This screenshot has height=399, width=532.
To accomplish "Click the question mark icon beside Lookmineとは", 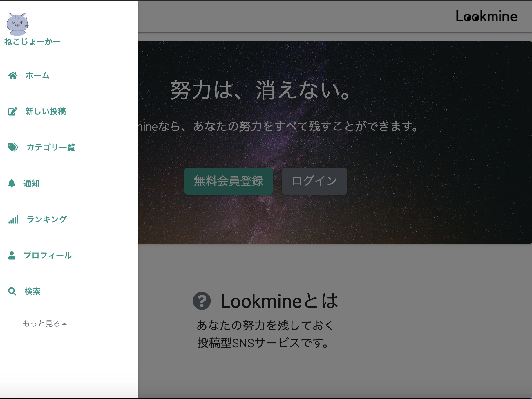I will click(202, 301).
